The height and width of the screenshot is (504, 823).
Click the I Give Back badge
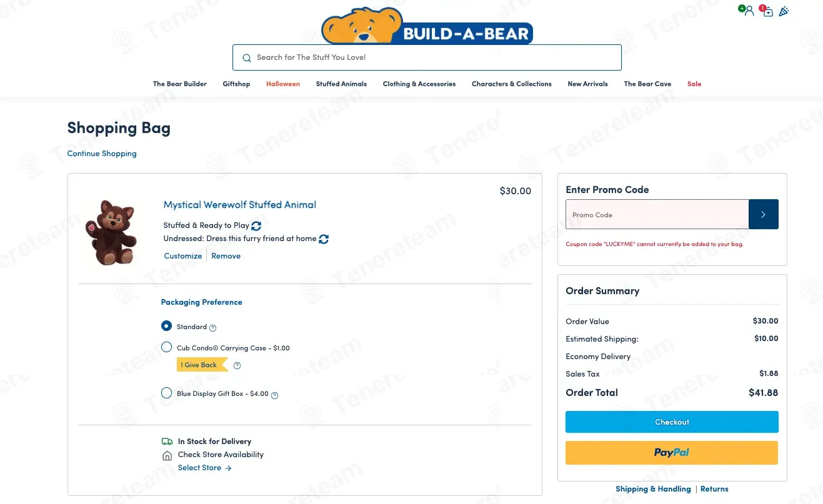point(202,365)
